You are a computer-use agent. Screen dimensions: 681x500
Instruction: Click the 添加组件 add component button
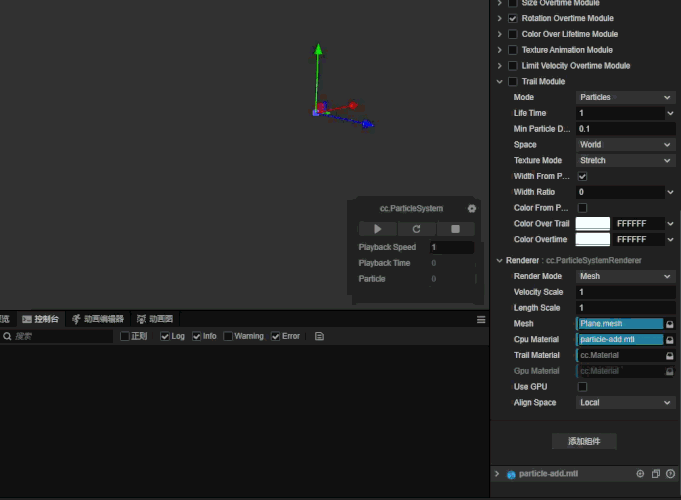pos(584,441)
